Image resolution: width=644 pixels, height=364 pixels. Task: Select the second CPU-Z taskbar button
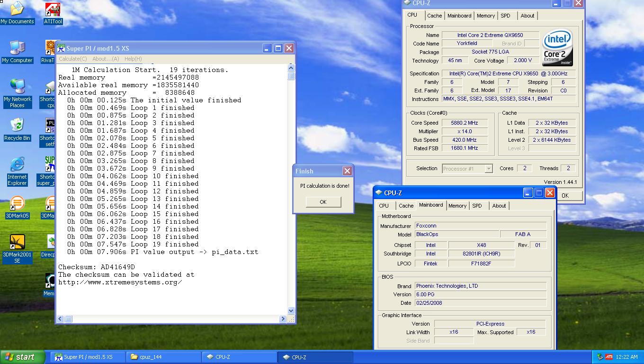316,357
